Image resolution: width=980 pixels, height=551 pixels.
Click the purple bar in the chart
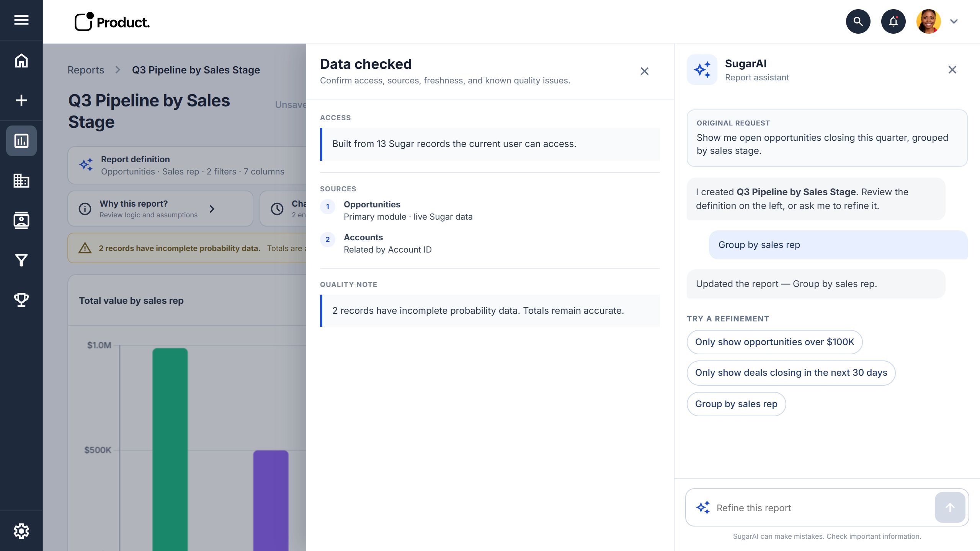[x=271, y=500]
